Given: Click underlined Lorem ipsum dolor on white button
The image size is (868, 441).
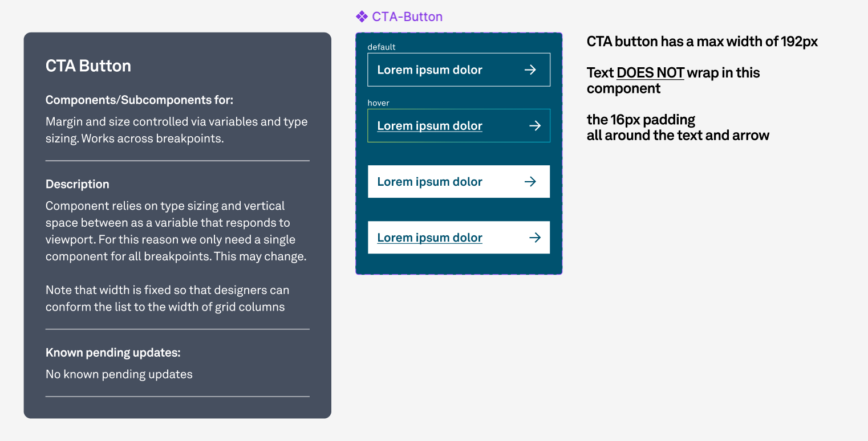Looking at the screenshot, I should coord(430,237).
